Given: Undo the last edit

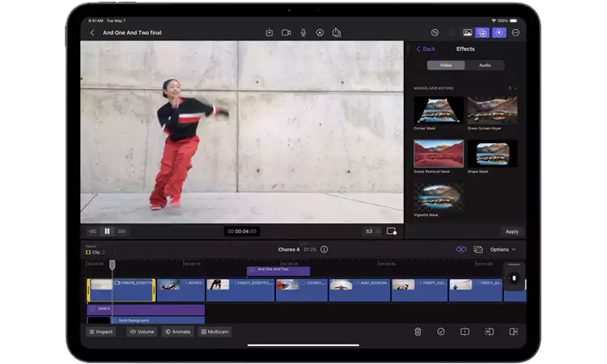Looking at the screenshot, I should 435,33.
